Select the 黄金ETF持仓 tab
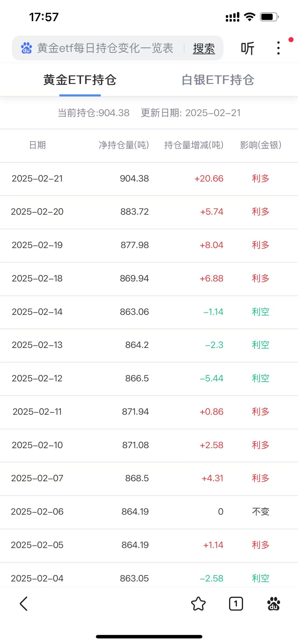 coord(80,80)
